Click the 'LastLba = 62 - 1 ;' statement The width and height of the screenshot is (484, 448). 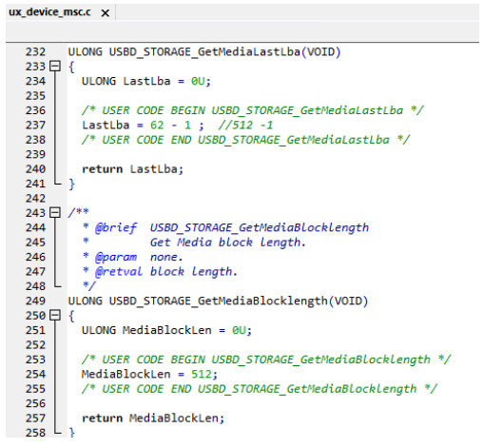click(x=143, y=125)
